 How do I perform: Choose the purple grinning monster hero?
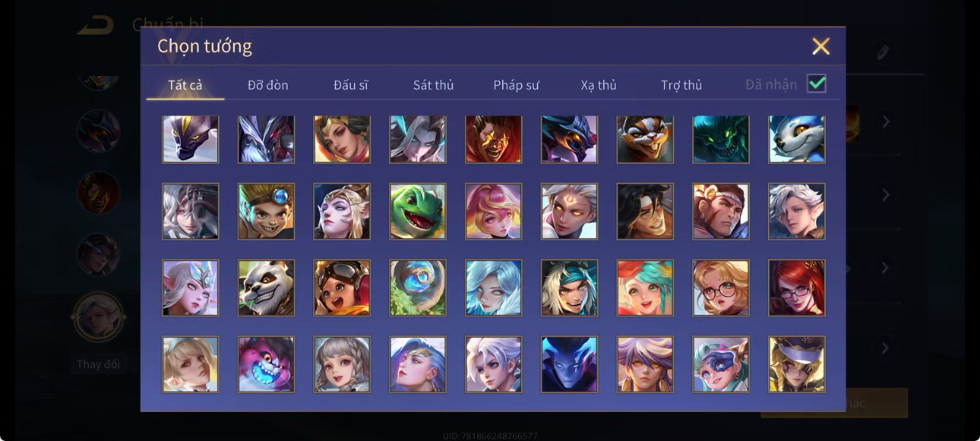point(266,365)
